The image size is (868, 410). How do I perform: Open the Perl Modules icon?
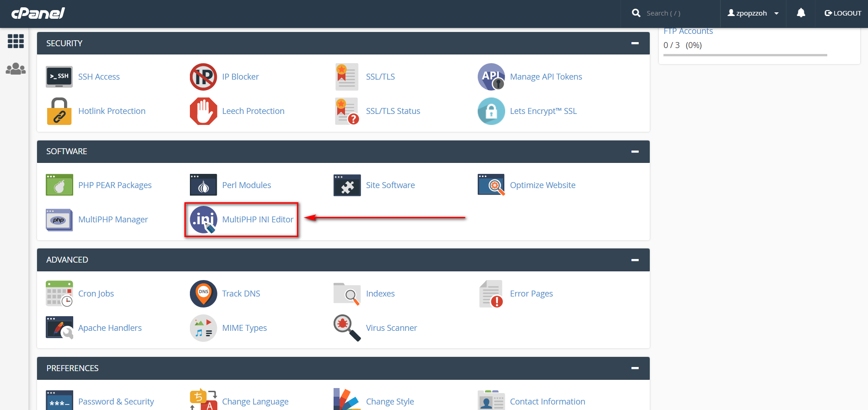pos(204,185)
